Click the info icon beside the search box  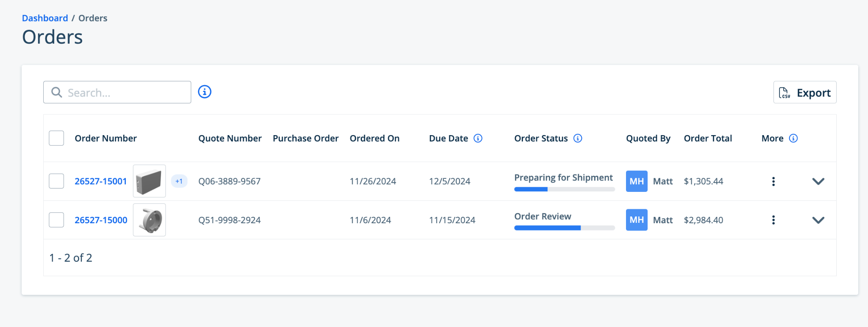click(205, 92)
